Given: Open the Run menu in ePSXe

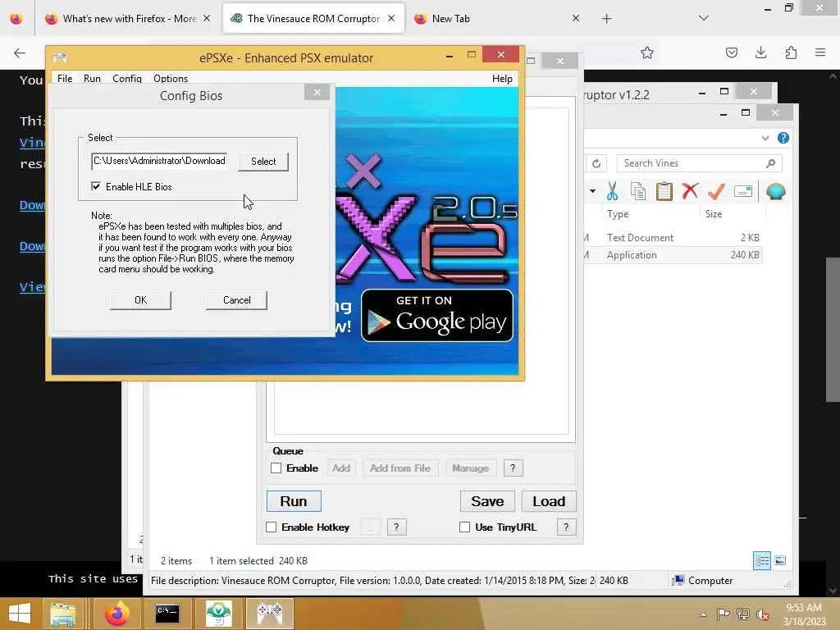Looking at the screenshot, I should pyautogui.click(x=92, y=78).
